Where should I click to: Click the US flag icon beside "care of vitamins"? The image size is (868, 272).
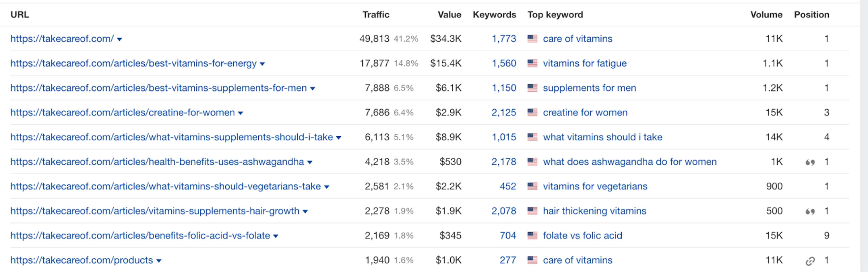click(533, 39)
